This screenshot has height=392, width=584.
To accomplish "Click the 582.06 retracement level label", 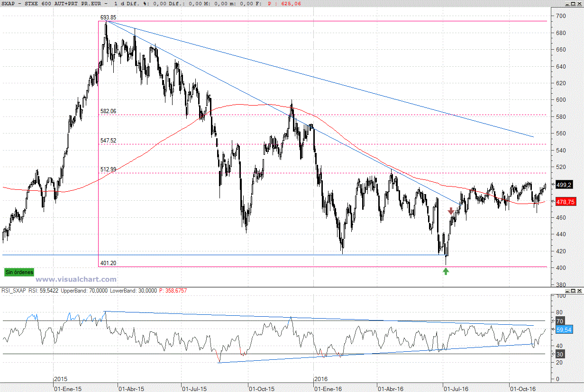I will pos(108,111).
